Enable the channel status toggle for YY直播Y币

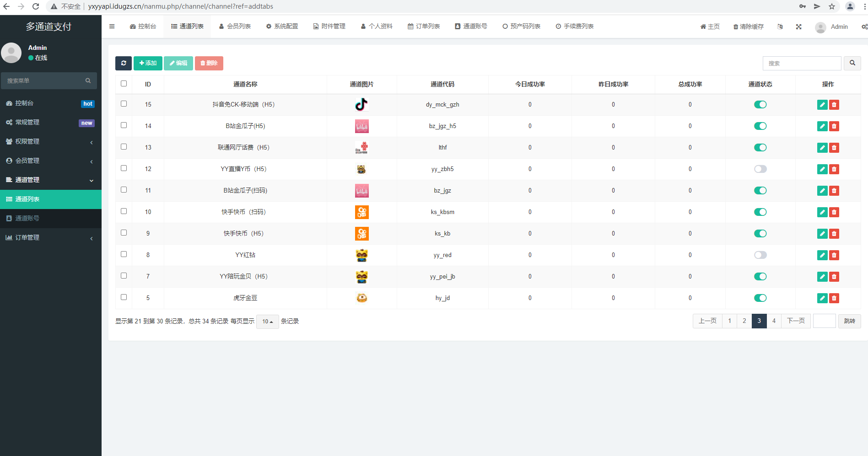760,169
